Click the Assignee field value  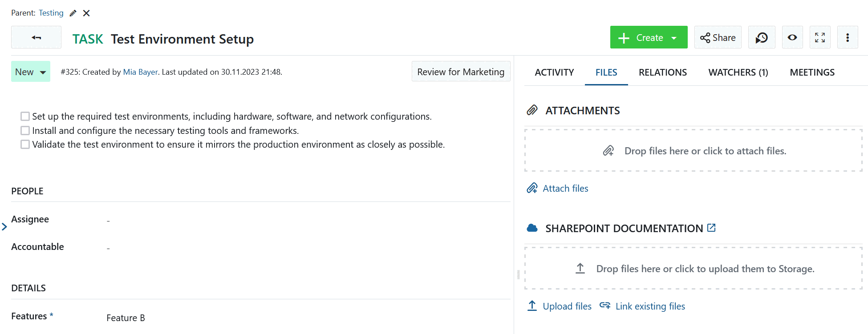[108, 220]
